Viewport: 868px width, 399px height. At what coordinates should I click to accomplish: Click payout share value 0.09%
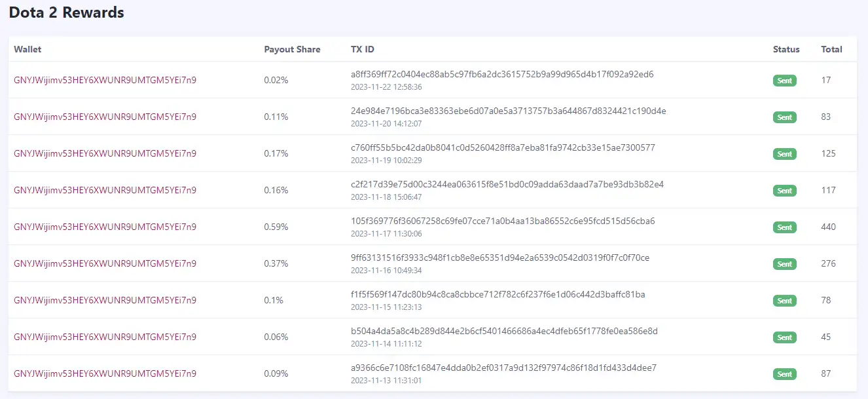click(276, 373)
